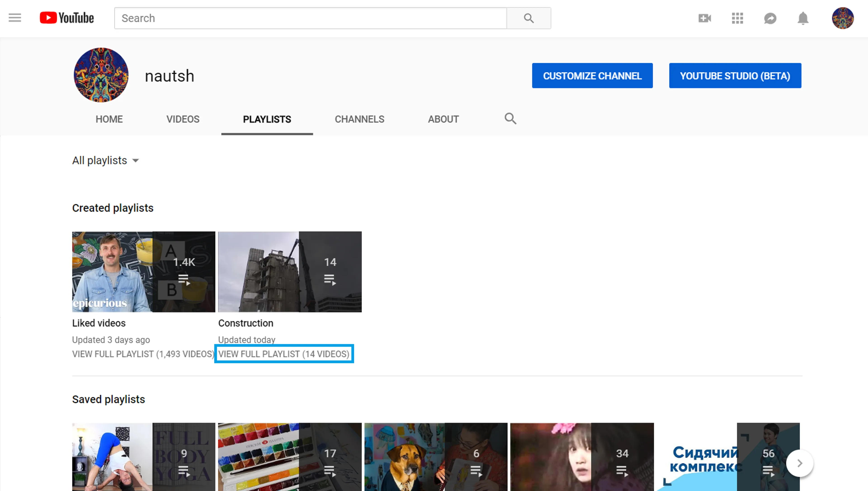Open YOUTUBE STUDIO (BETA)
Image resolution: width=868 pixels, height=491 pixels.
pos(735,76)
